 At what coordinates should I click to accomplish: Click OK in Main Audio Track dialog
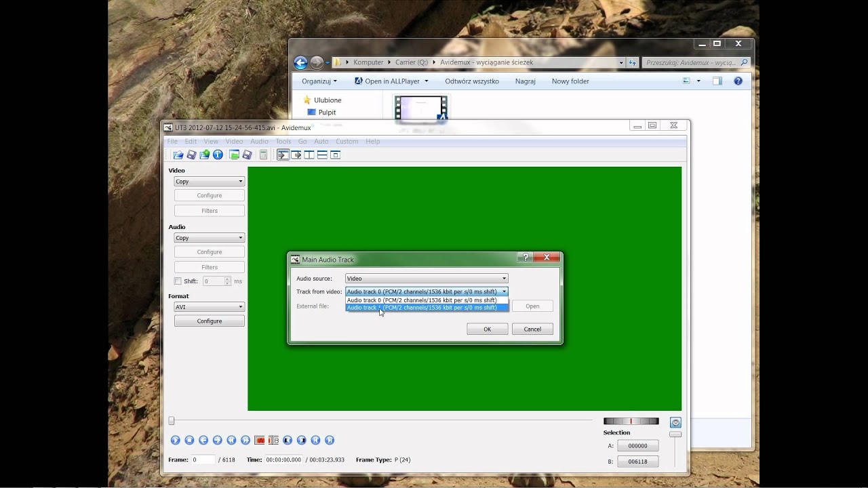point(488,329)
